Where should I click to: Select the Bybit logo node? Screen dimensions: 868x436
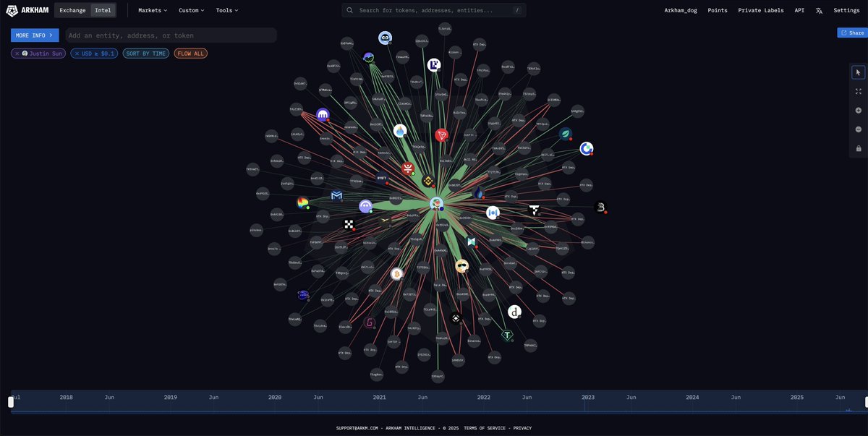pyautogui.click(x=383, y=176)
